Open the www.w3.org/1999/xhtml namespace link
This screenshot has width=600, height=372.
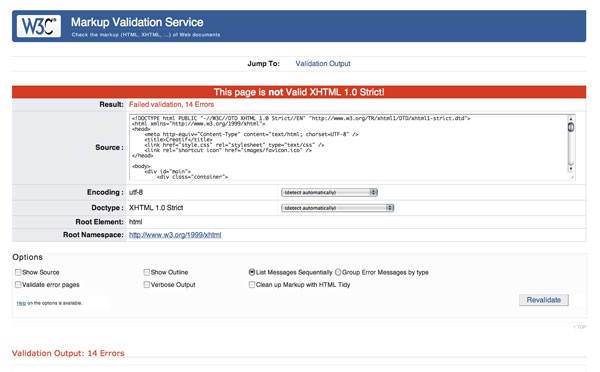coord(175,235)
